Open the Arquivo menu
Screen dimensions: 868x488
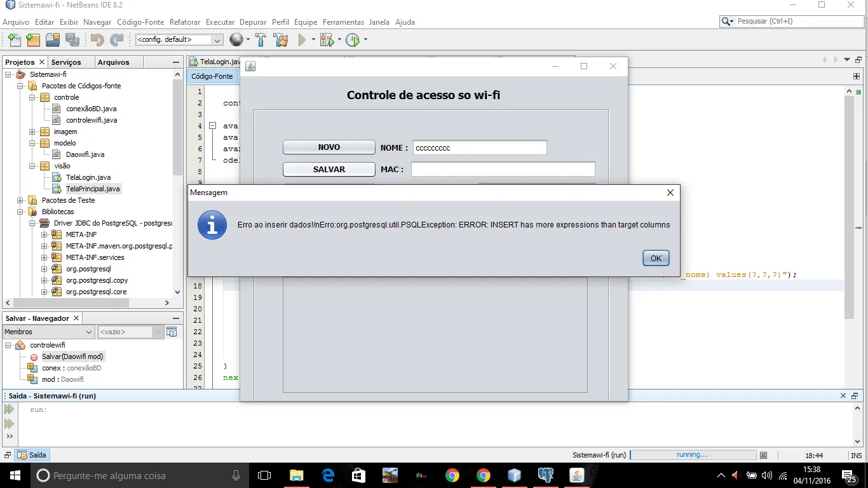tap(16, 22)
